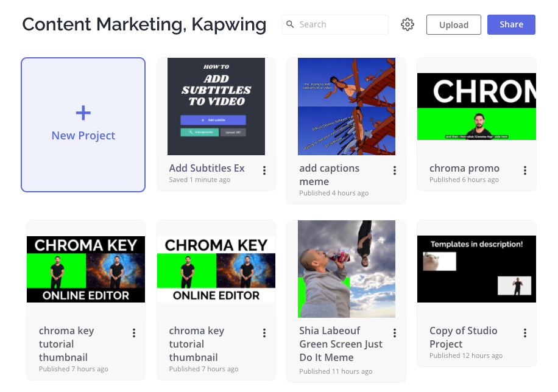Viewport: 558px width, 392px height.
Task: Expand options for white-background chroma key tutorial thumbnail
Action: pyautogui.click(x=264, y=333)
